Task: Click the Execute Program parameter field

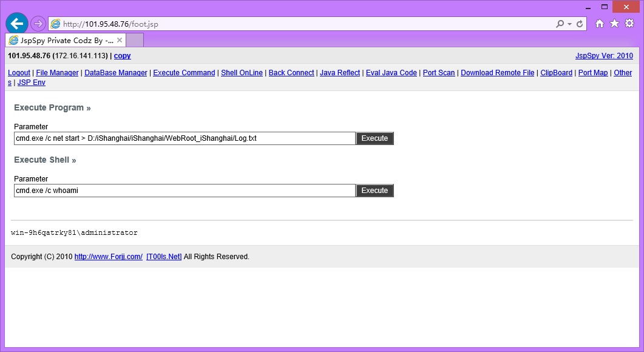Action: pyautogui.click(x=185, y=138)
